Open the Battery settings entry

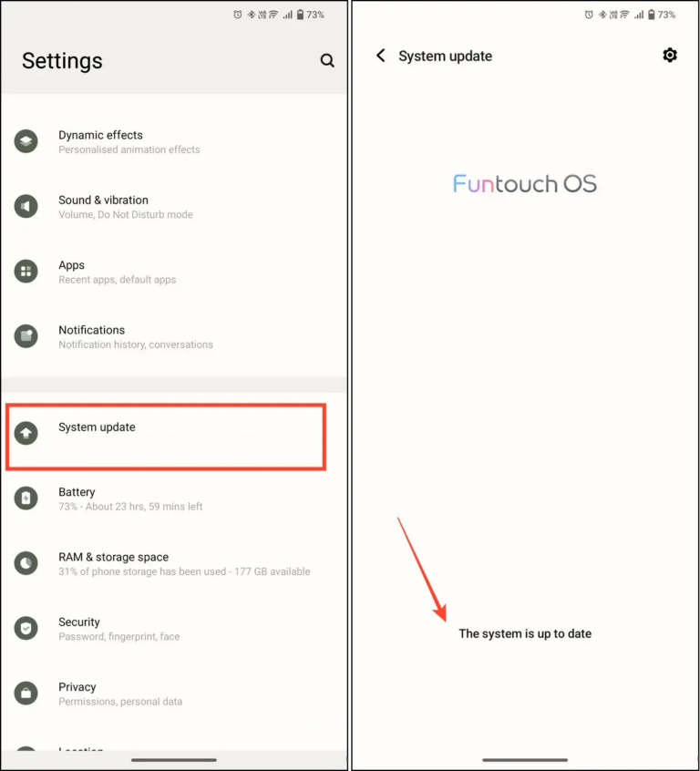[x=166, y=498]
